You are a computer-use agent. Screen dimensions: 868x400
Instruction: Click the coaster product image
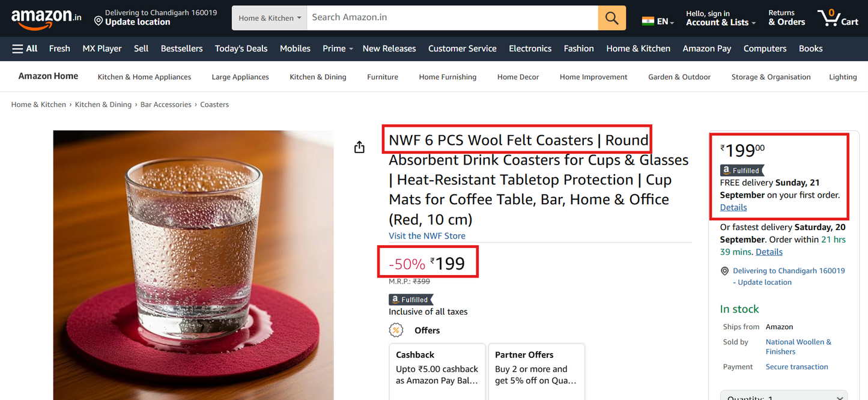click(193, 265)
